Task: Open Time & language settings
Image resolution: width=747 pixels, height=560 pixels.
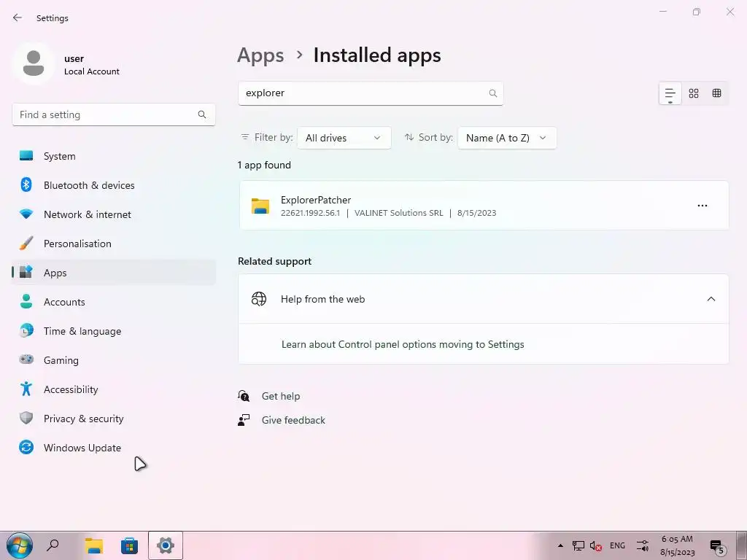Action: pyautogui.click(x=113, y=331)
